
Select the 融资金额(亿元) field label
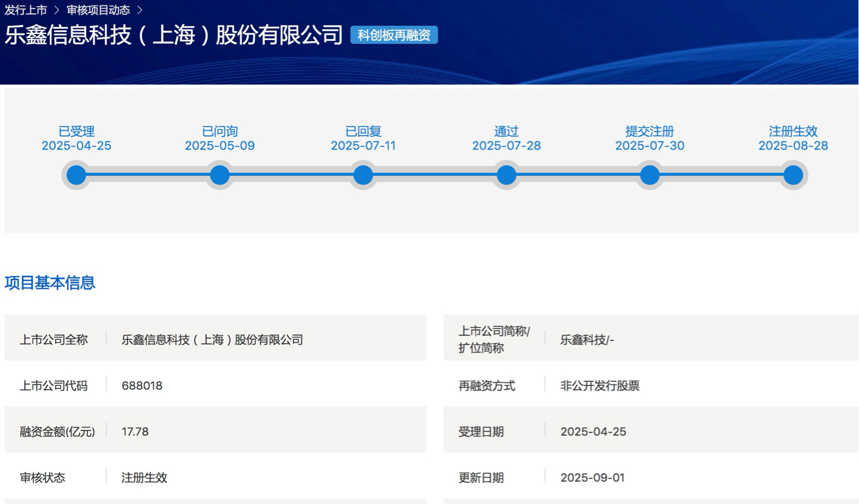(57, 432)
